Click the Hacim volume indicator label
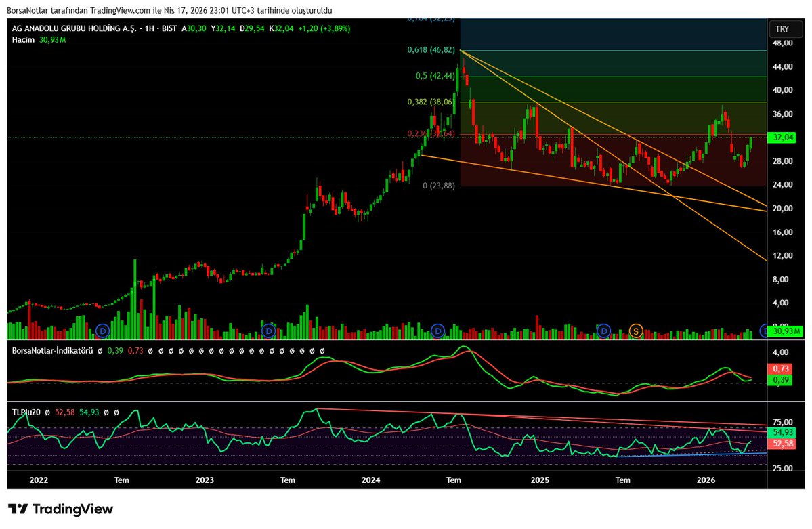 coord(23,40)
